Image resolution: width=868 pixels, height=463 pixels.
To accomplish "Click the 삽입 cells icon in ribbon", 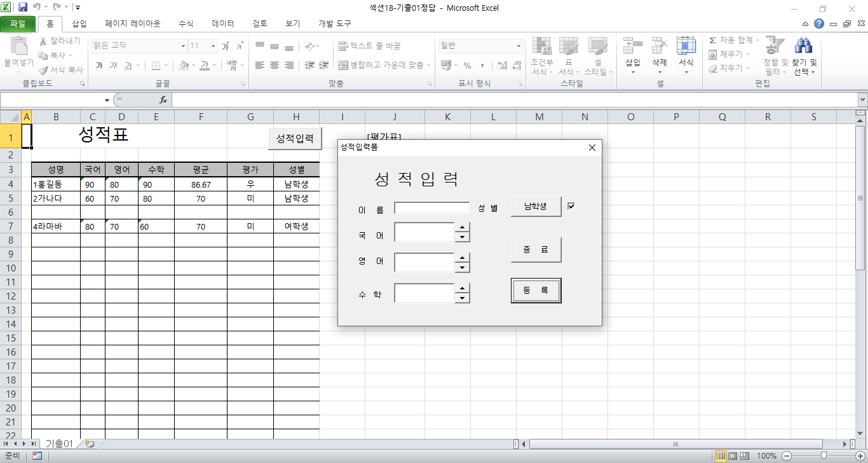I will point(632,46).
